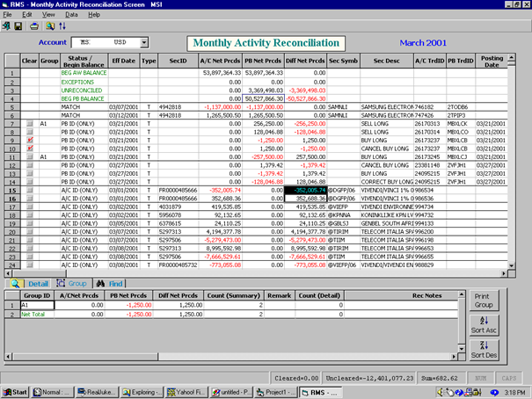532x399 pixels.
Task: Click main grid horizontal scroll right arrow
Action: pos(504,273)
